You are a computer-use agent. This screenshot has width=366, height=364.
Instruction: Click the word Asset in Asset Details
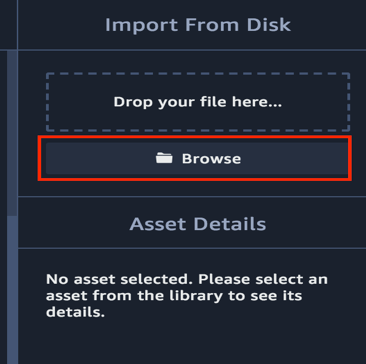tap(159, 224)
